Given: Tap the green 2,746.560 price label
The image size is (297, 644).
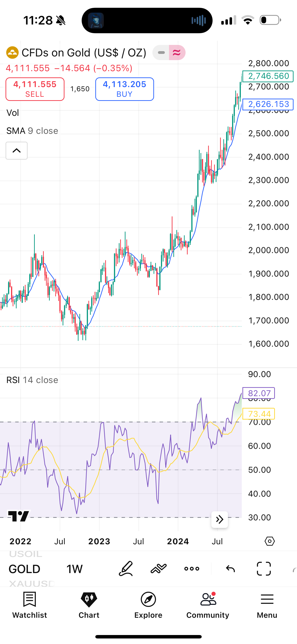Looking at the screenshot, I should click(268, 76).
